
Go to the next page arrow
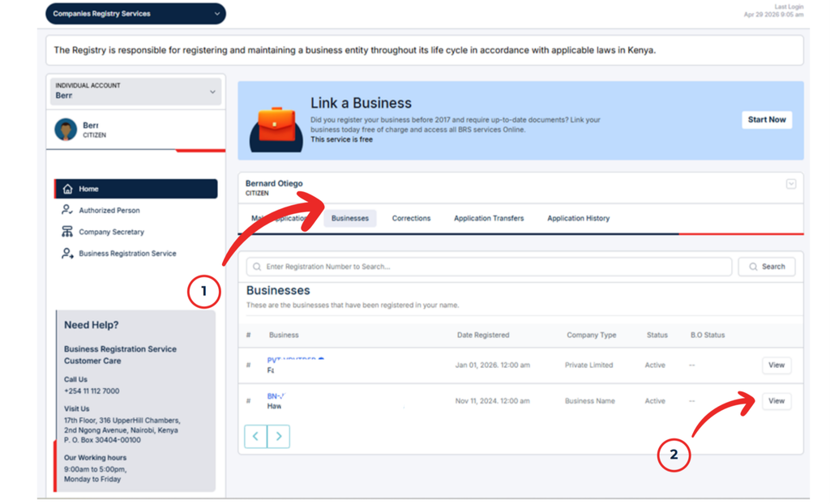279,436
